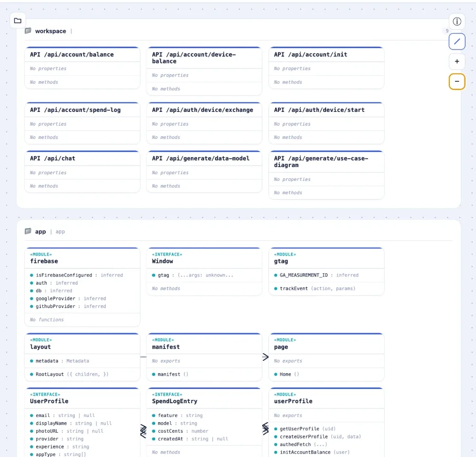The height and width of the screenshot is (457, 476).
Task: Select the manifest module header
Action: click(x=204, y=344)
